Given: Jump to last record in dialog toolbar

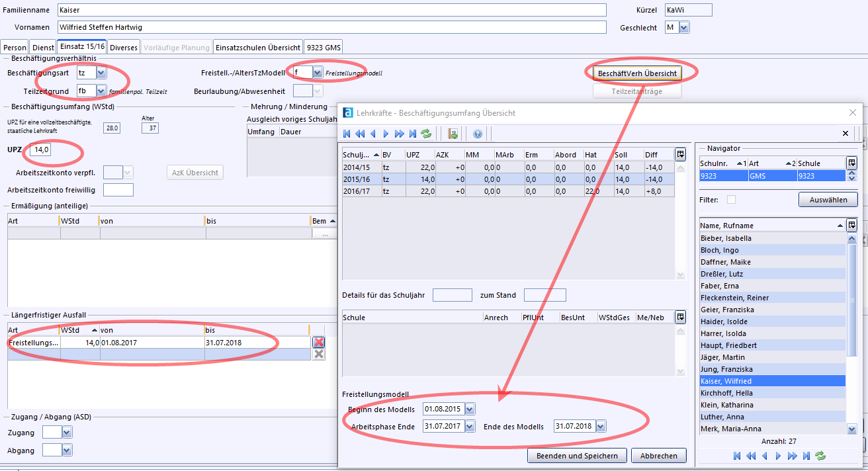Looking at the screenshot, I should (413, 134).
